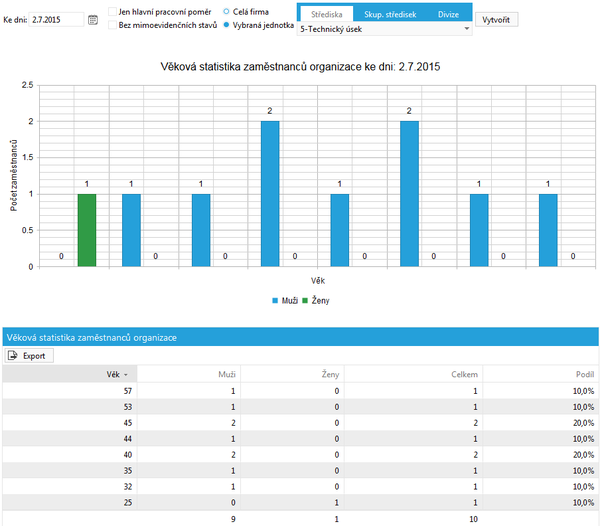Click the first blue bar with value 2
Screen dimensions: 600x526
tap(270, 194)
